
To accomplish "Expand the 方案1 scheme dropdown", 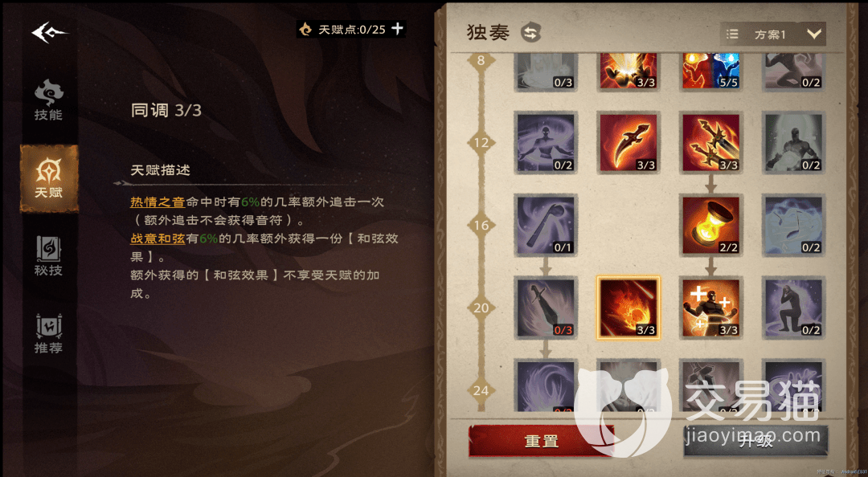I will coord(773,35).
